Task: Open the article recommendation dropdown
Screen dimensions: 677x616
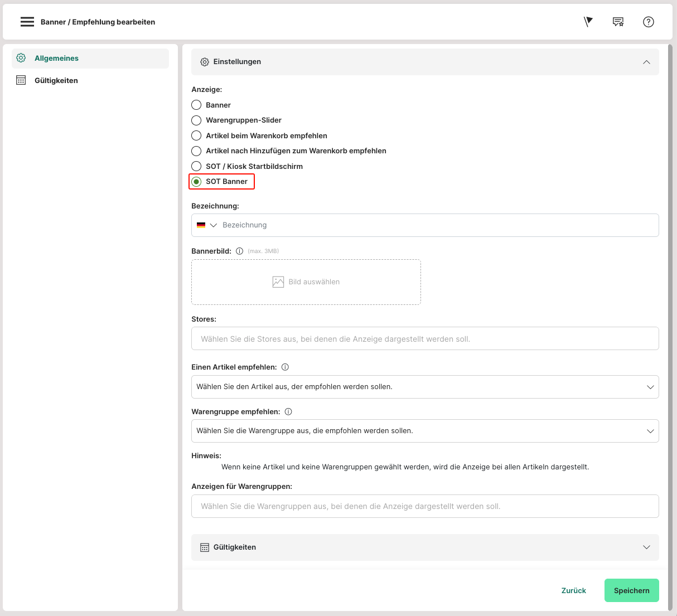Action: [x=425, y=387]
